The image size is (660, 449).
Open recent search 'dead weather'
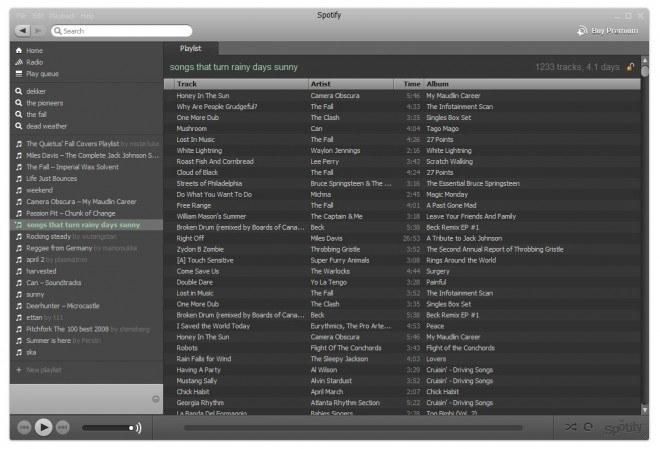46,126
